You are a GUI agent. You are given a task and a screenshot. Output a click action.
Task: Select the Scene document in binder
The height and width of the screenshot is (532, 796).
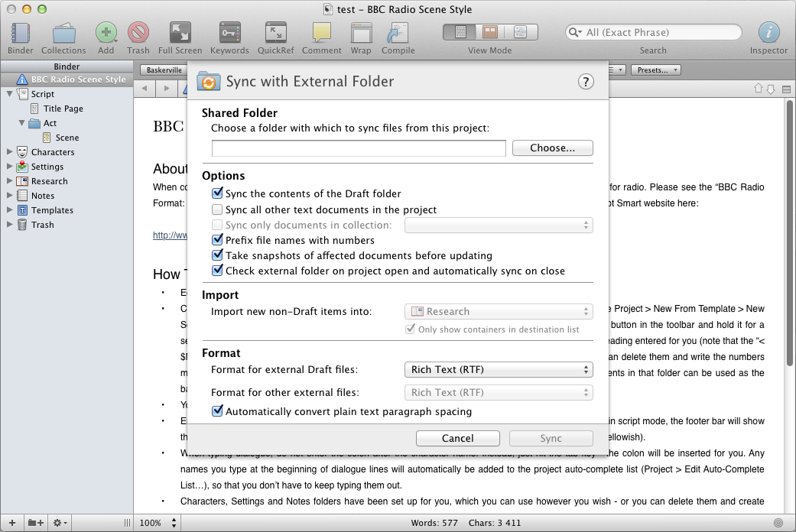click(x=67, y=138)
